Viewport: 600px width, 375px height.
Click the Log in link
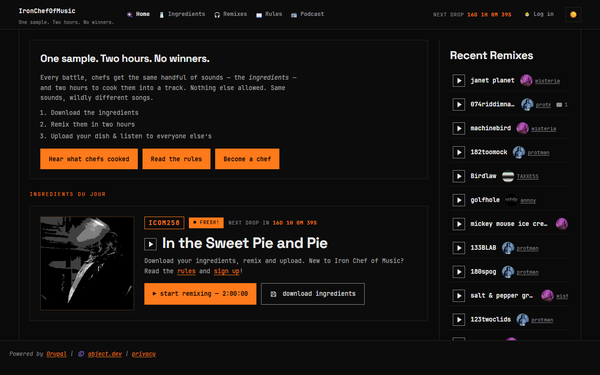point(539,14)
